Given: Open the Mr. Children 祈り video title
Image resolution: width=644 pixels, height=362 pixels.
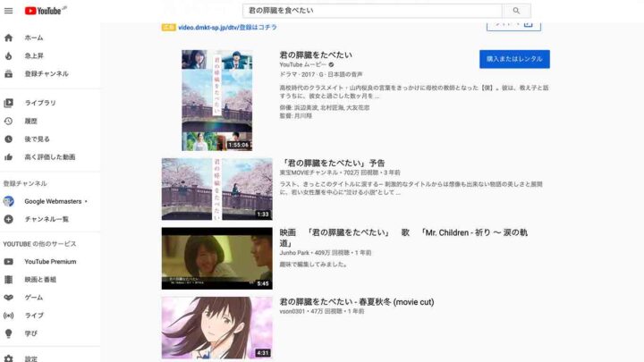Looking at the screenshot, I should coord(403,238).
